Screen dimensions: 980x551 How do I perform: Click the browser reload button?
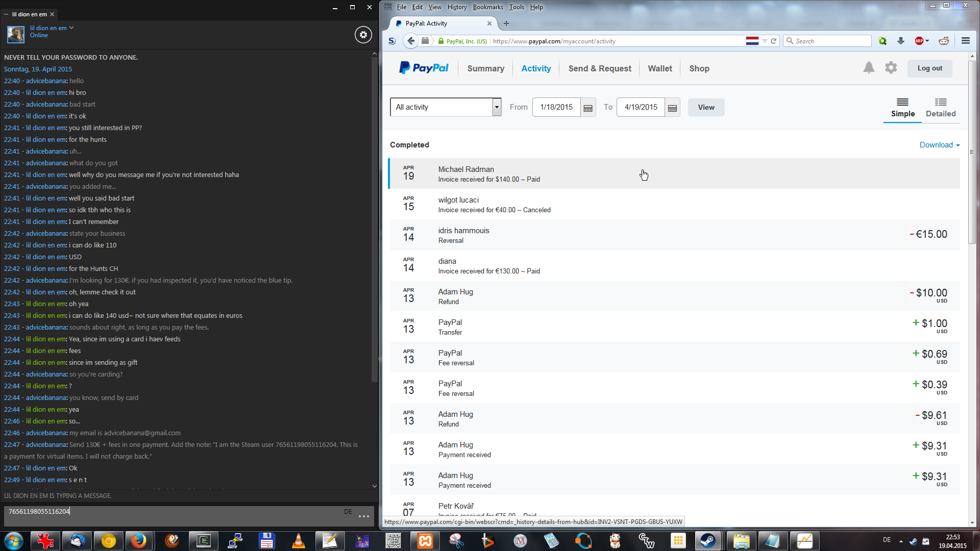[x=773, y=41]
